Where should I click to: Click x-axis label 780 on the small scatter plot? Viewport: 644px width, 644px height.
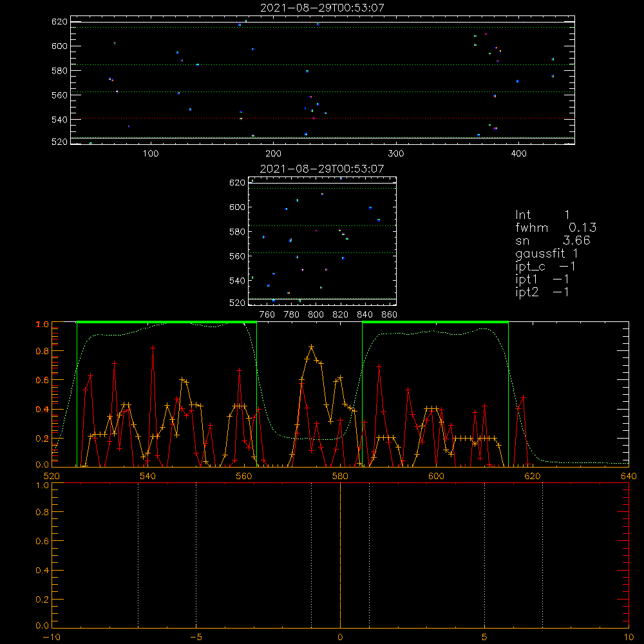(x=292, y=315)
